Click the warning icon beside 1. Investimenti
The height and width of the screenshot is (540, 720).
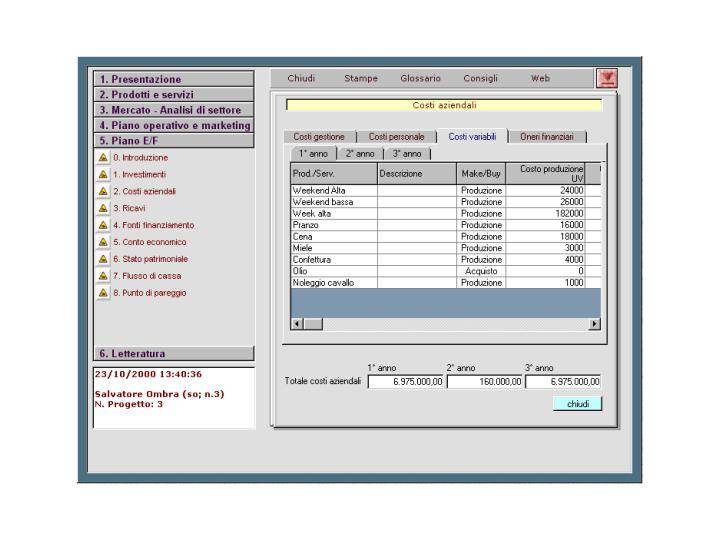103,174
